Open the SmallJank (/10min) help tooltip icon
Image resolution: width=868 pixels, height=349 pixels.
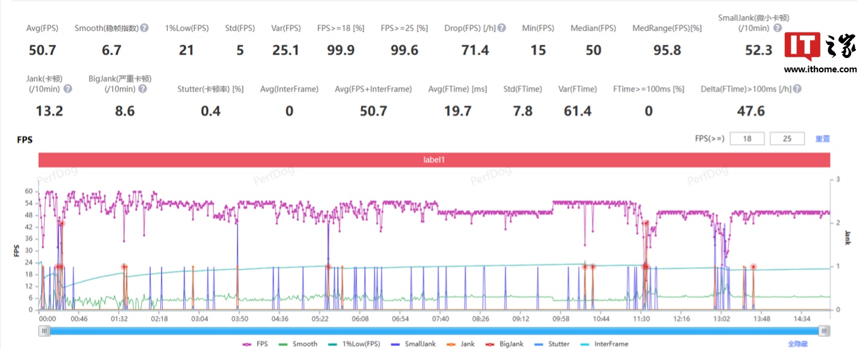(778, 28)
